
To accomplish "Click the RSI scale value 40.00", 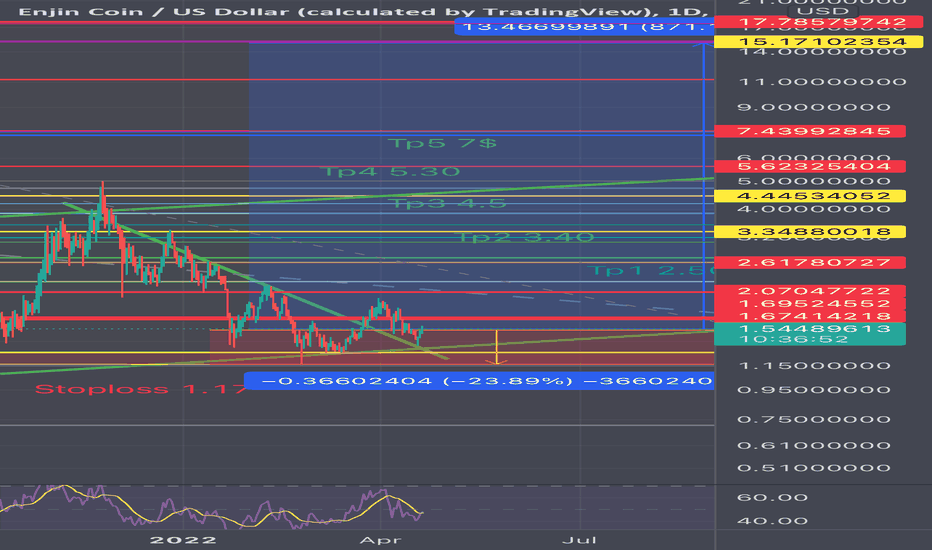I will (x=772, y=521).
